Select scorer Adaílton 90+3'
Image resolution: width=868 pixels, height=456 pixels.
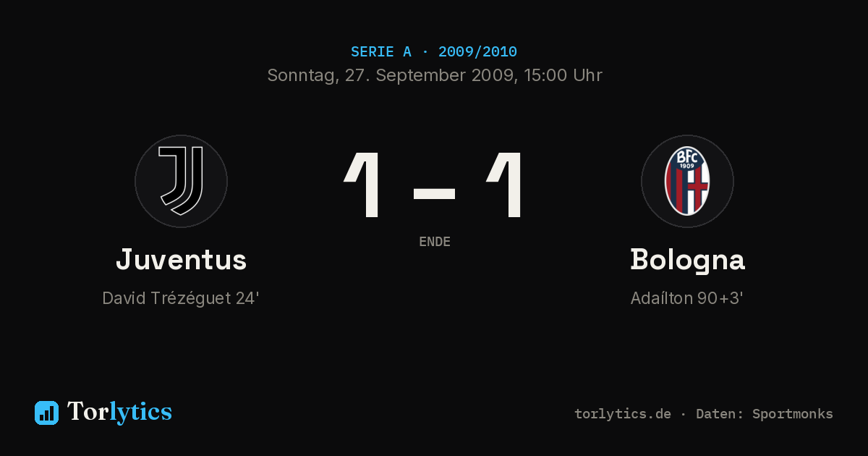[x=687, y=298]
